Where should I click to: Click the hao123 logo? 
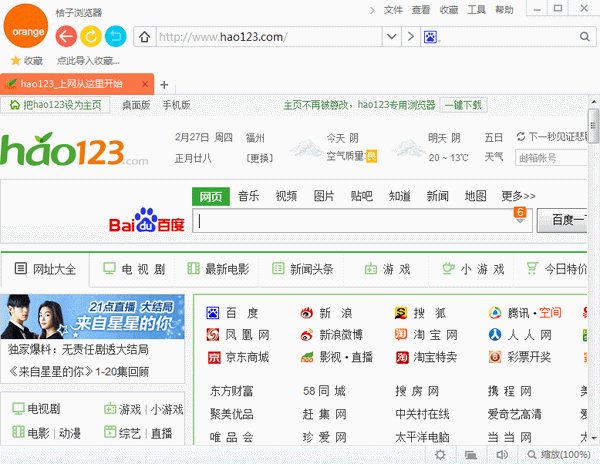click(x=74, y=150)
